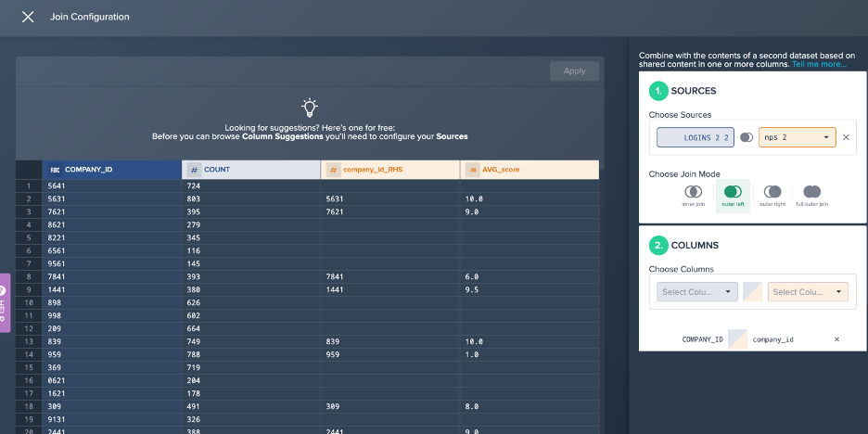This screenshot has height=434, width=868.
Task: Open the nps 2 source dropdown
Action: coord(798,137)
